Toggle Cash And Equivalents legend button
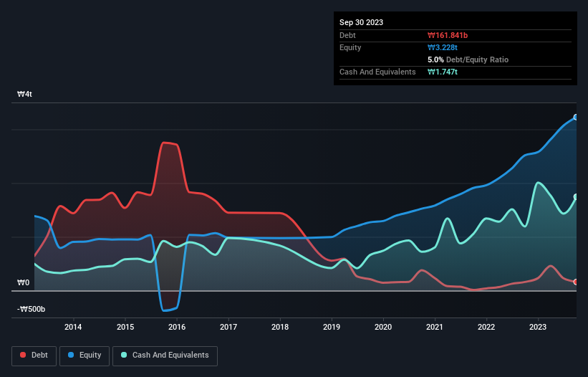 tap(165, 355)
